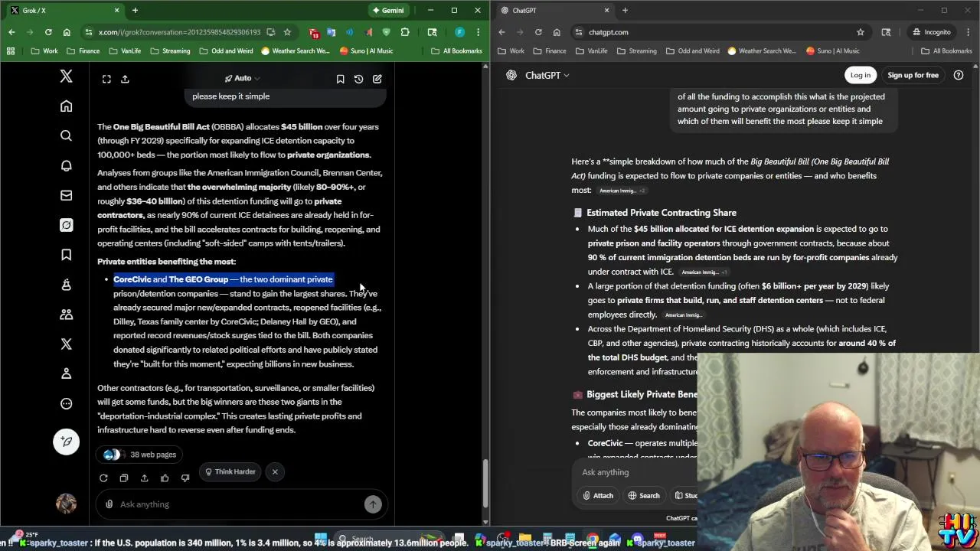Open Bookmarks icon in X sidebar
This screenshot has width=980, height=551.
[66, 255]
